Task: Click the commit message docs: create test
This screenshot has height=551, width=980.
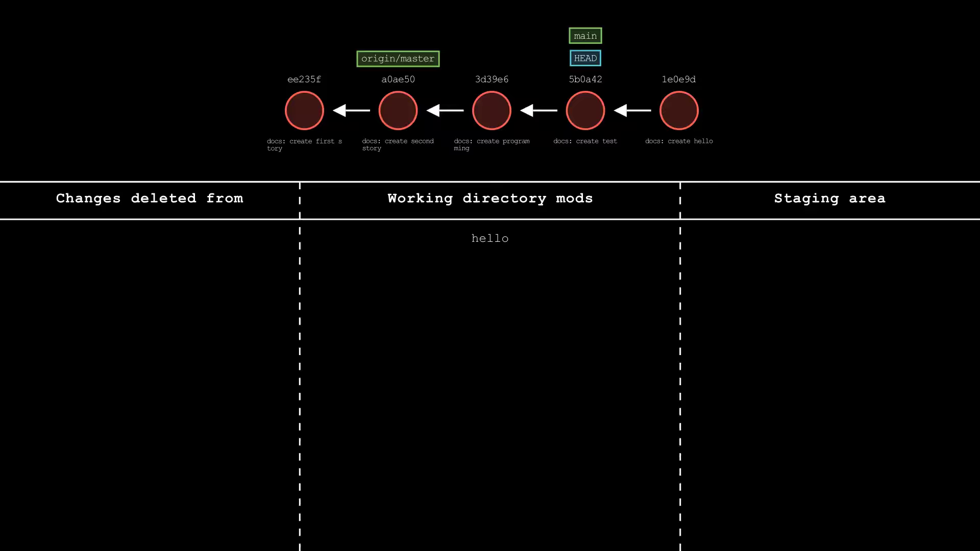Action: pyautogui.click(x=585, y=141)
